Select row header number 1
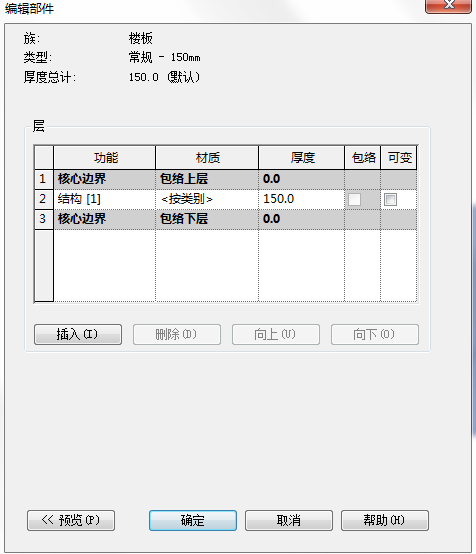Viewport: 476px width, 554px height. [x=44, y=179]
